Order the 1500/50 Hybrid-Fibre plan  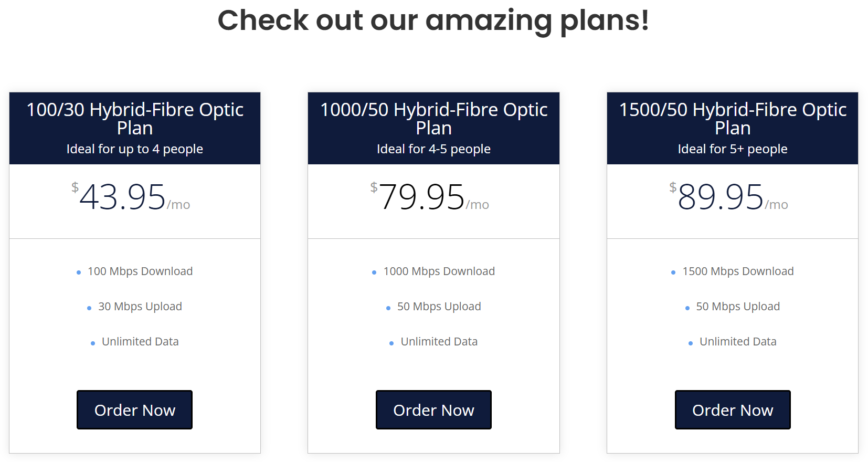(733, 410)
